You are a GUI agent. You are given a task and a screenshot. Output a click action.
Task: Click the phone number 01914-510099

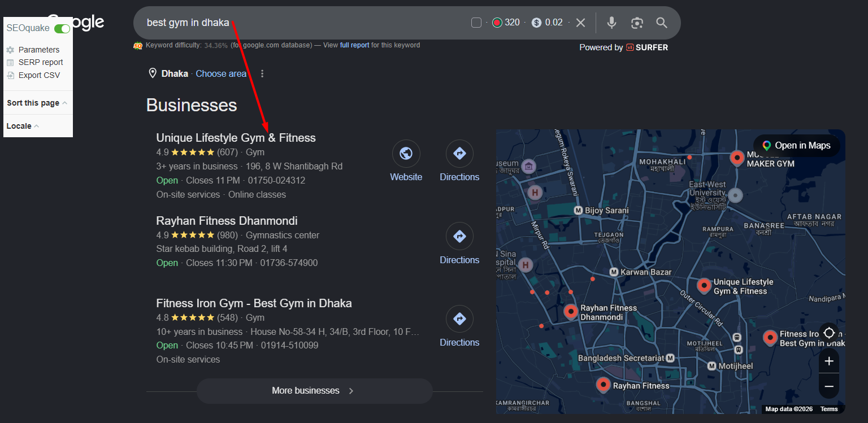click(x=289, y=346)
